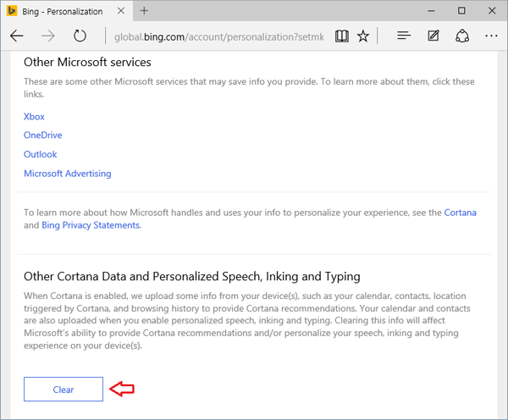The image size is (508, 420).
Task: Visit the Microsoft Advertising link
Action: click(x=67, y=174)
